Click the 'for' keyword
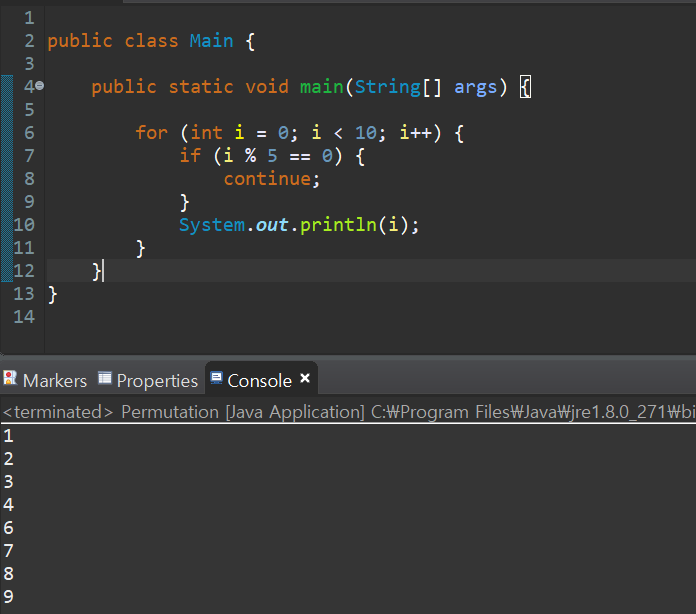Screen dimensions: 696x614 pos(151,132)
